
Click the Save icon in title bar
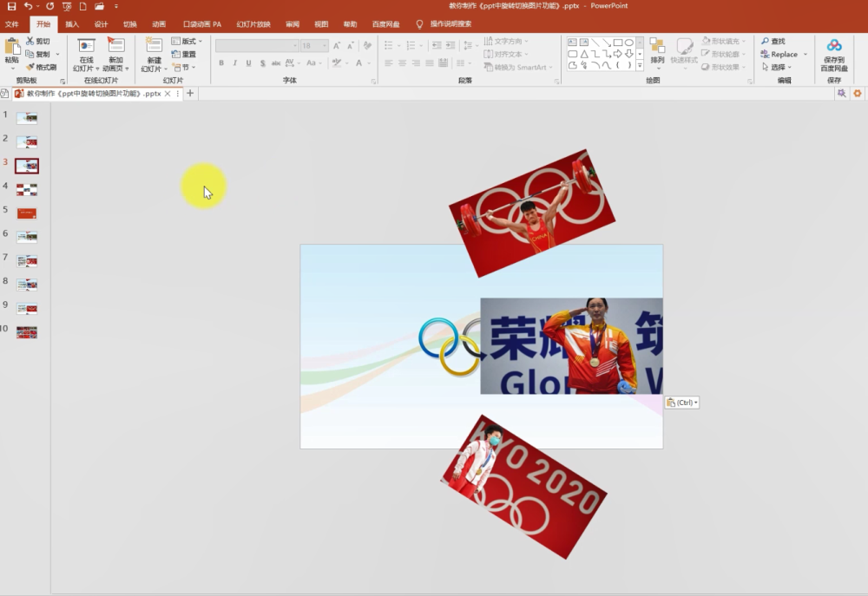tap(11, 6)
